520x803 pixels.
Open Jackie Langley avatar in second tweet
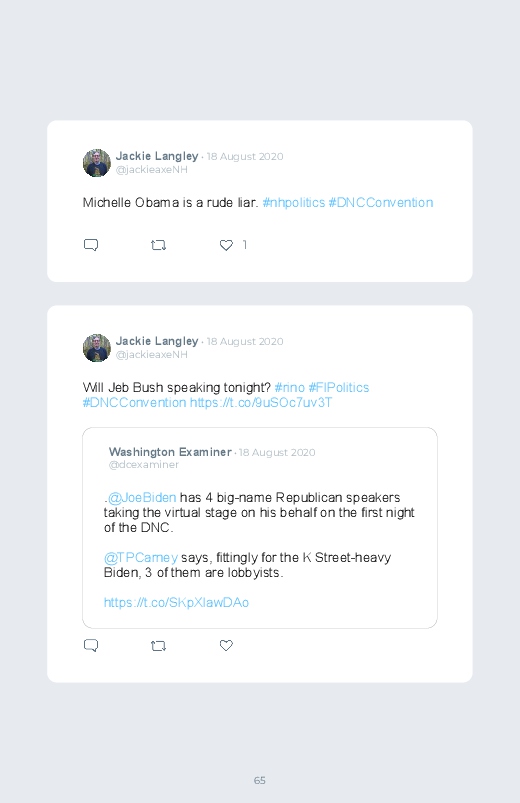coord(97,348)
